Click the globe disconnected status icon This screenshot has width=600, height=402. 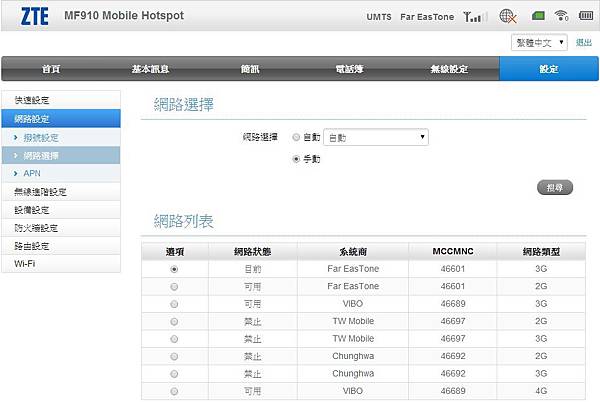coord(508,16)
